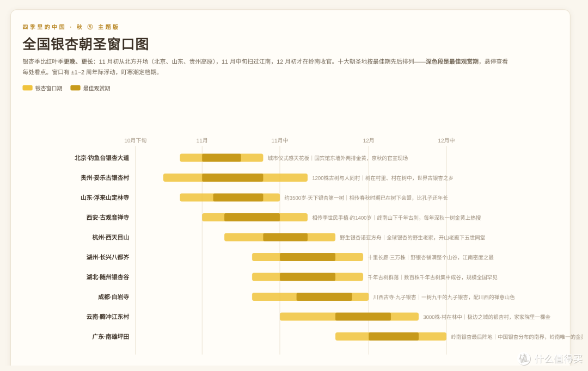
Task: Click the 最佳观赏期 legend color swatch
Action: (x=75, y=88)
